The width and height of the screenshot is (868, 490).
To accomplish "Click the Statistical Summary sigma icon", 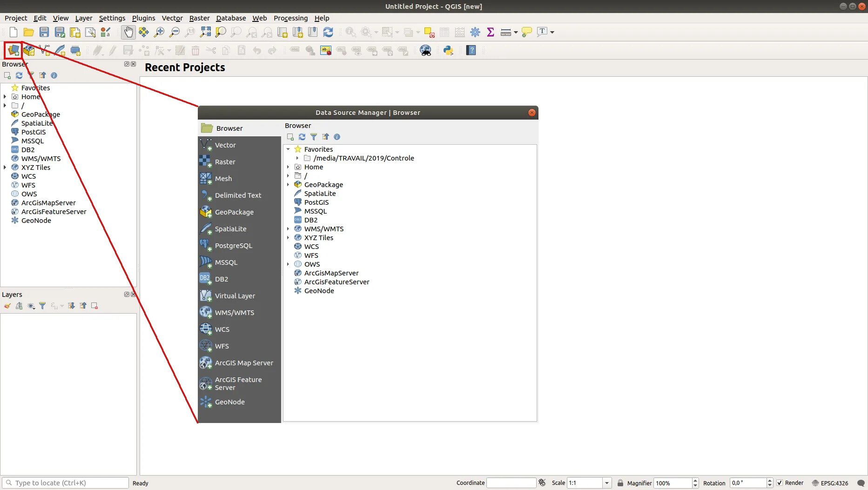I will (491, 32).
